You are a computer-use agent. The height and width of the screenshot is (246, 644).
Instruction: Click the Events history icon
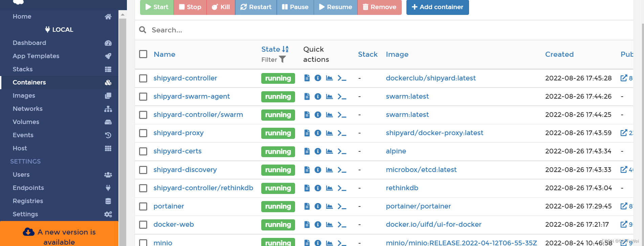point(108,135)
